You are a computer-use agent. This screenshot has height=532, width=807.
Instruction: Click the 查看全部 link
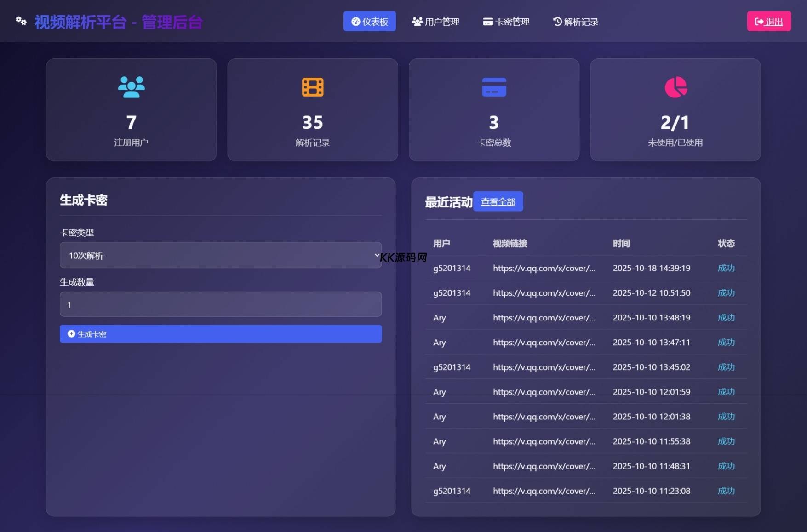[x=498, y=202]
